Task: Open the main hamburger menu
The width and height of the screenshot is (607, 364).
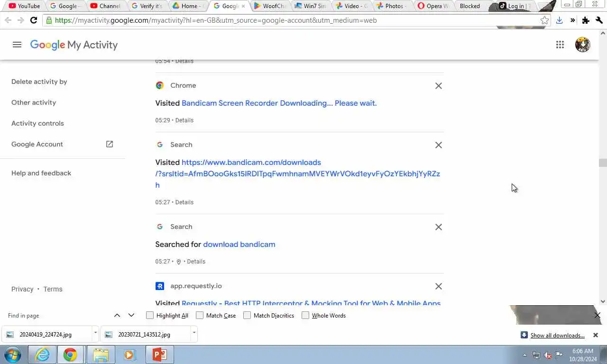Action: (17, 45)
